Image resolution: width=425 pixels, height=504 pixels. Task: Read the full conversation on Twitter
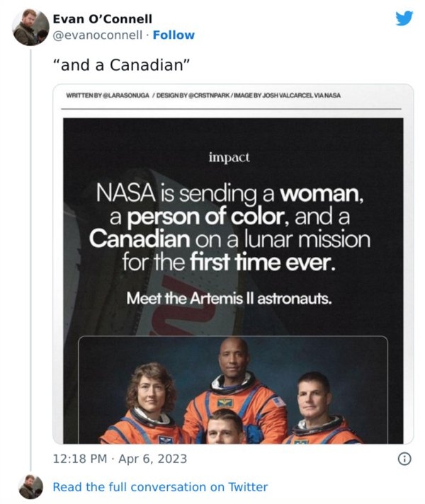coord(160,487)
